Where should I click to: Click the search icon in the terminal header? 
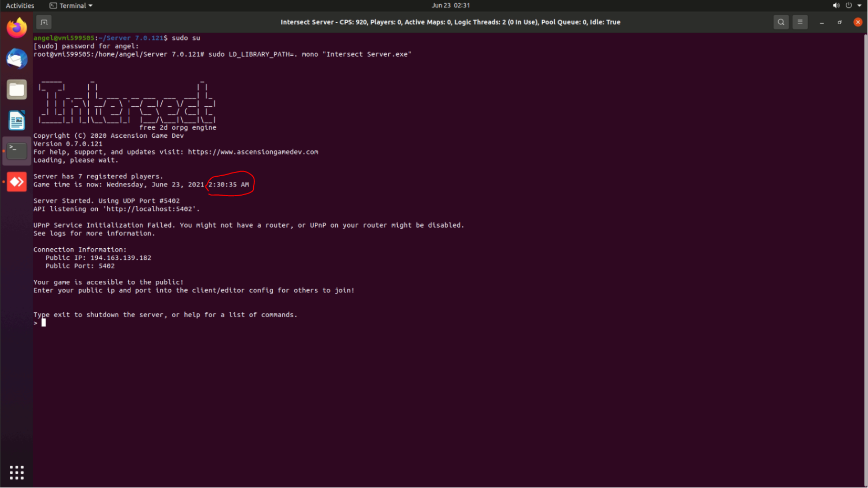pyautogui.click(x=781, y=22)
